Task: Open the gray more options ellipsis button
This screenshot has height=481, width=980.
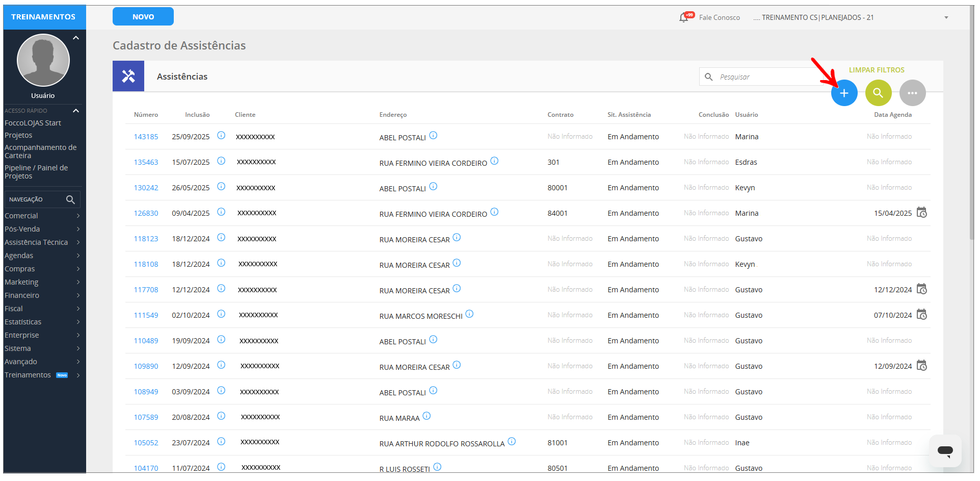Action: (x=912, y=93)
